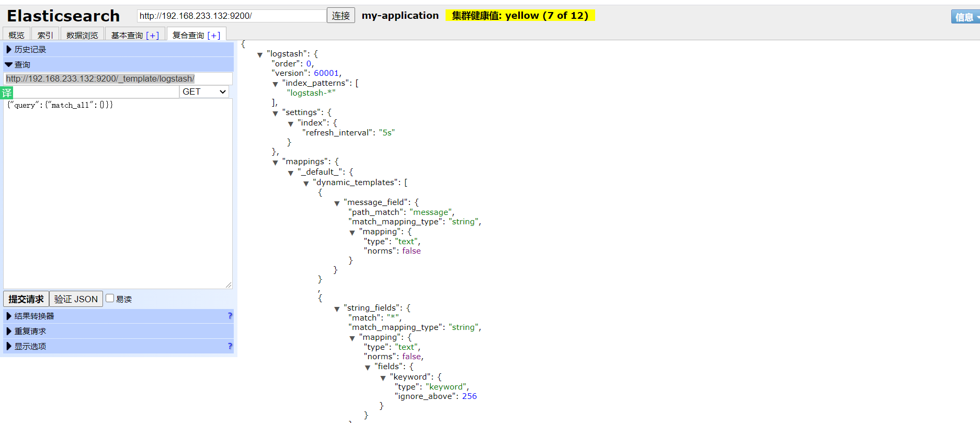Click inside the query body textarea
980x423 pixels.
pyautogui.click(x=118, y=193)
